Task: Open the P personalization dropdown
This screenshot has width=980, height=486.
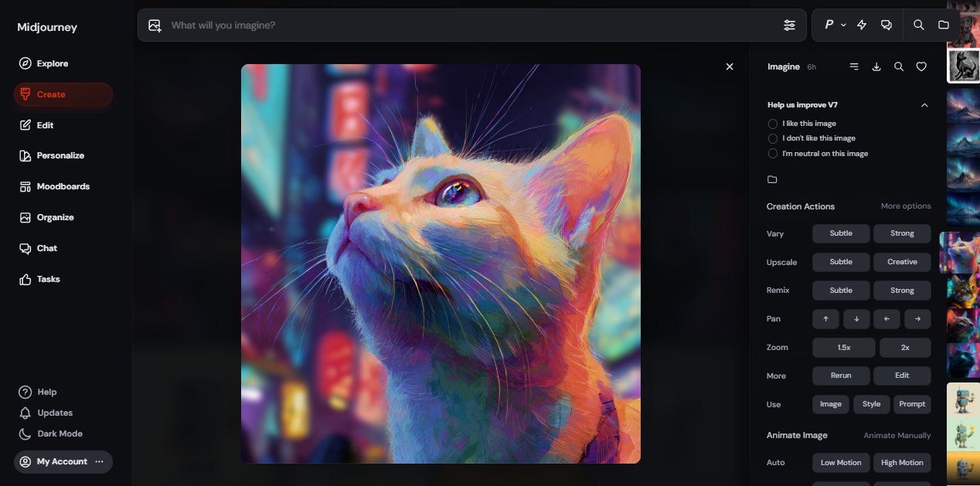Action: [835, 25]
